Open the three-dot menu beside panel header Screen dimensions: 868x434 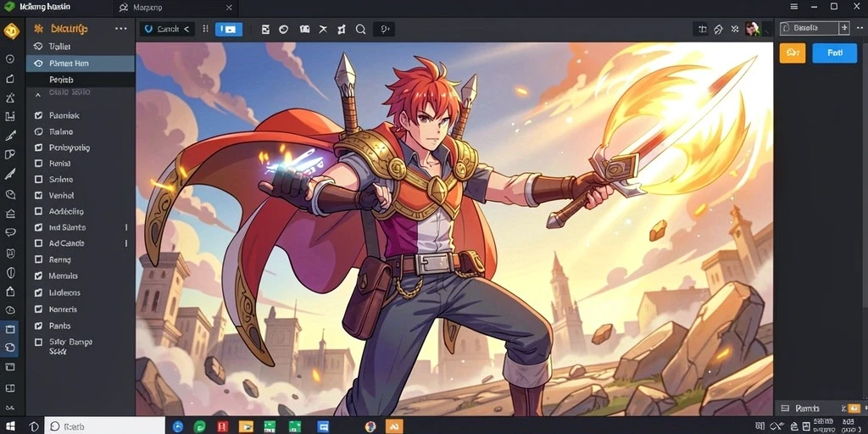(120, 29)
